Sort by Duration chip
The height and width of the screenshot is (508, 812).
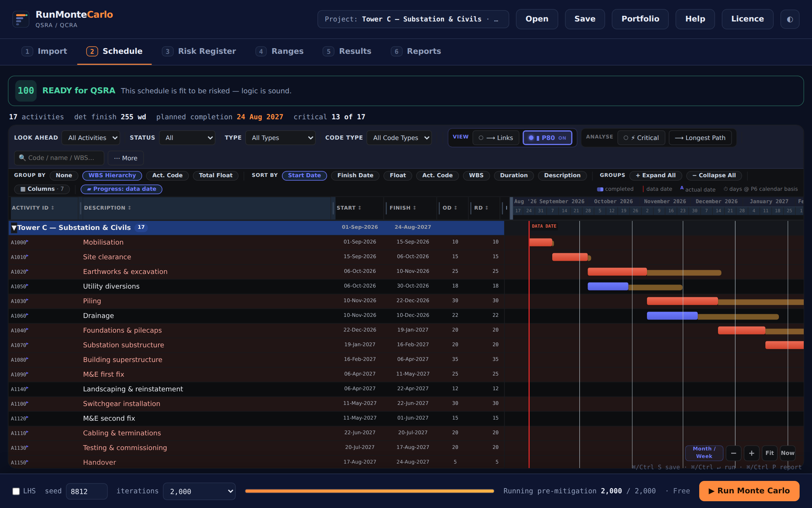click(x=514, y=175)
